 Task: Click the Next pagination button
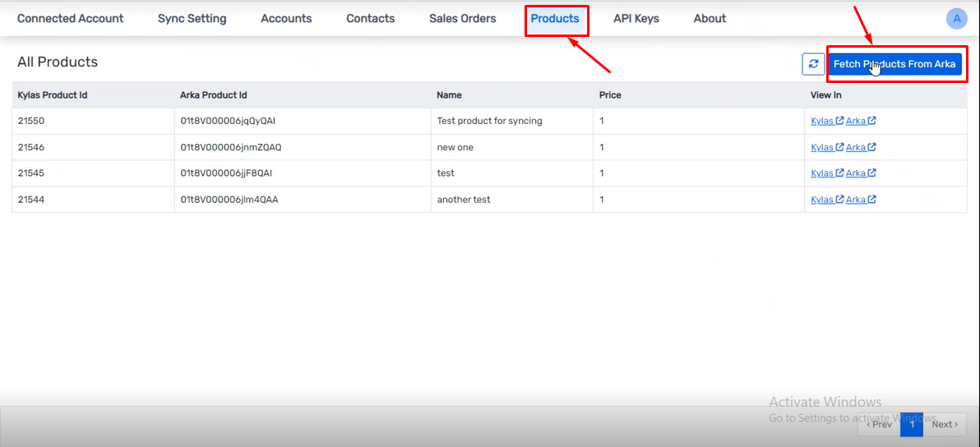point(945,425)
